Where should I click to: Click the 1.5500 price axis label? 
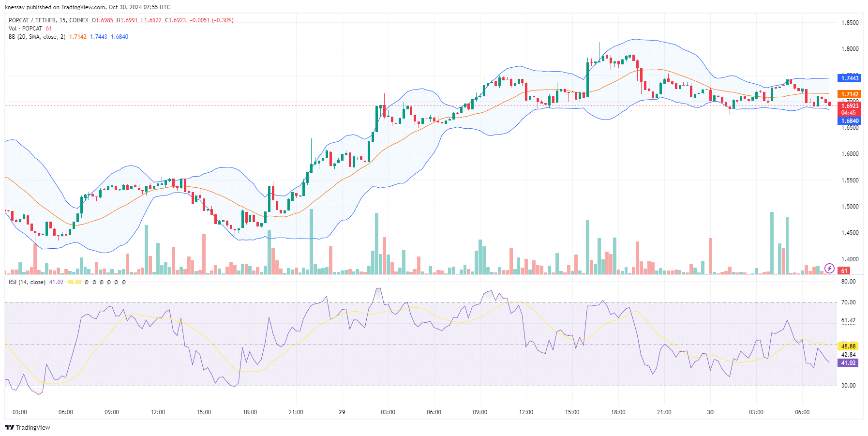click(x=850, y=180)
